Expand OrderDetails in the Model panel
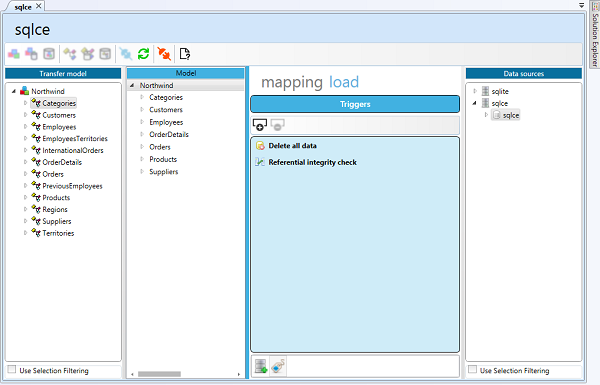 coord(142,134)
